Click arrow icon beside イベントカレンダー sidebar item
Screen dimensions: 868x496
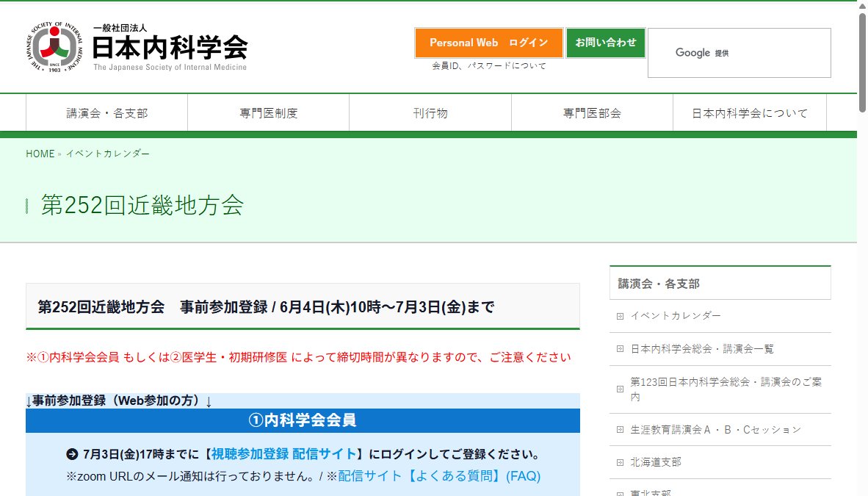coord(620,317)
